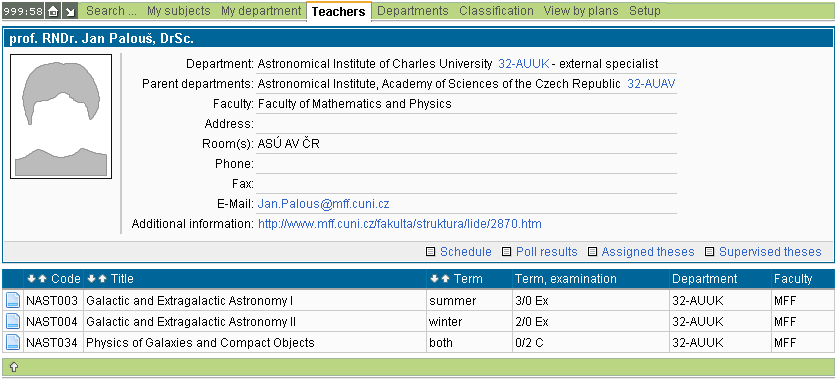Click the Title column header
Viewport: 836px width, 380px height.
pyautogui.click(x=122, y=279)
